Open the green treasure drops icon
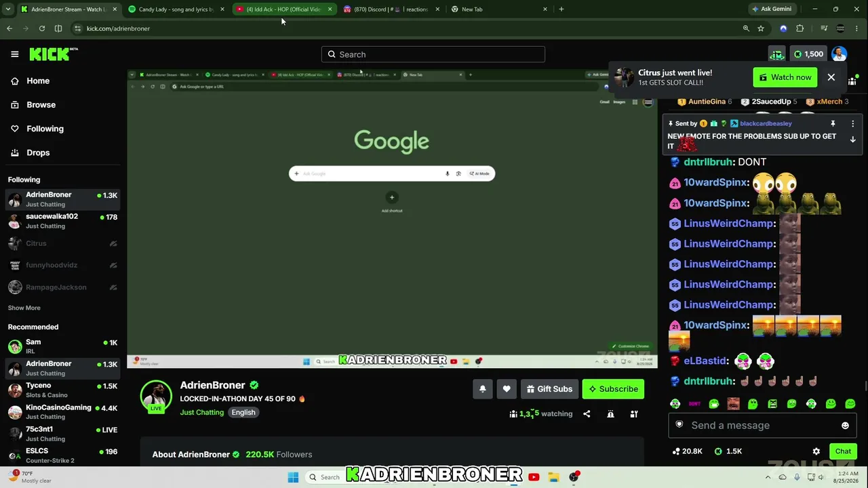 (x=776, y=54)
